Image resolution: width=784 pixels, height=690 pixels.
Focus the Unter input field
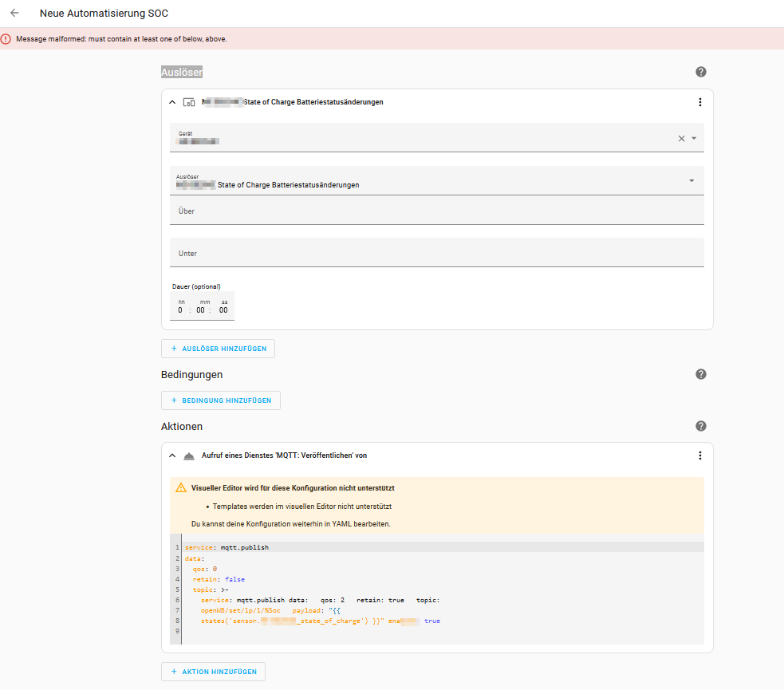coord(436,254)
